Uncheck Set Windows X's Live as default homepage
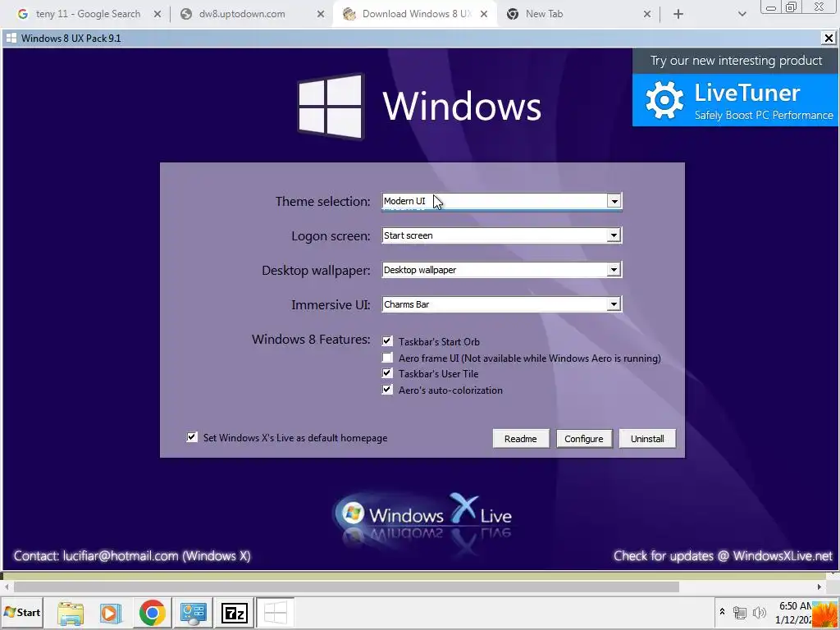840x630 pixels. coord(192,437)
